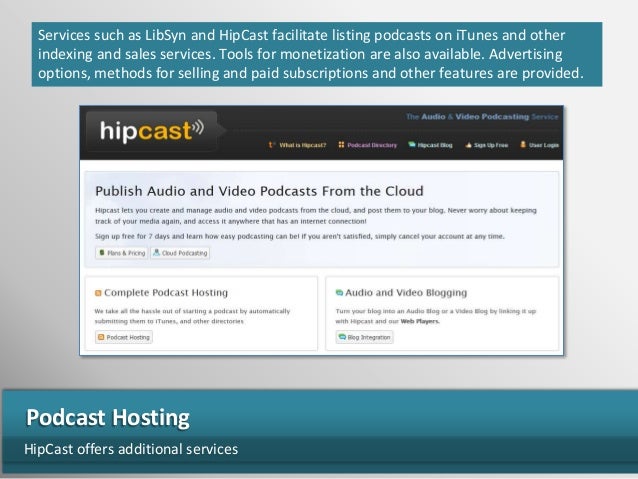Open the Blog Integration button
The width and height of the screenshot is (638, 479).
pyautogui.click(x=364, y=337)
